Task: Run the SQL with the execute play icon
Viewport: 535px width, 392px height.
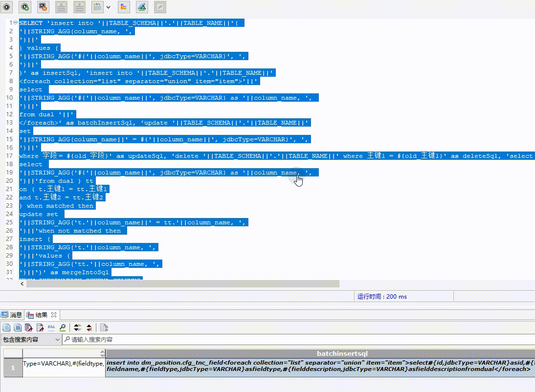Action: click(x=6, y=7)
